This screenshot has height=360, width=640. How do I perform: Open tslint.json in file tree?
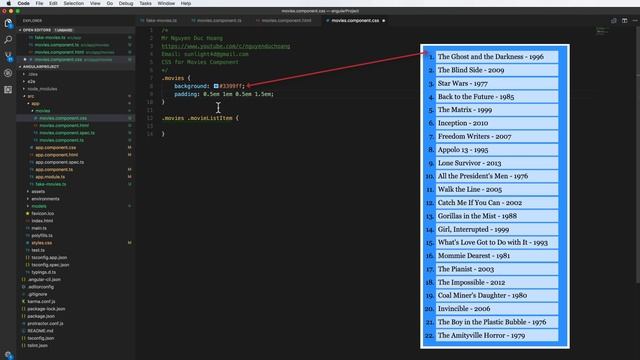click(x=37, y=345)
